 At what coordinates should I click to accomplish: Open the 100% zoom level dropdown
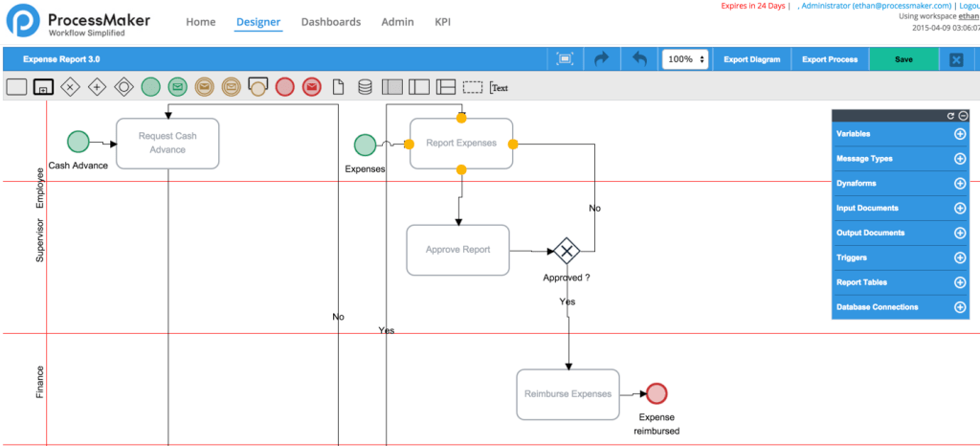click(x=686, y=59)
